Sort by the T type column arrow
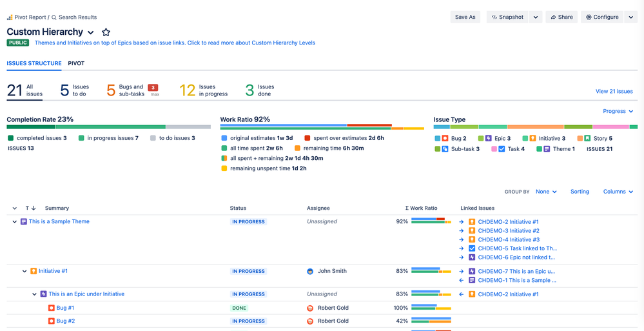The image size is (644, 331). tap(34, 208)
